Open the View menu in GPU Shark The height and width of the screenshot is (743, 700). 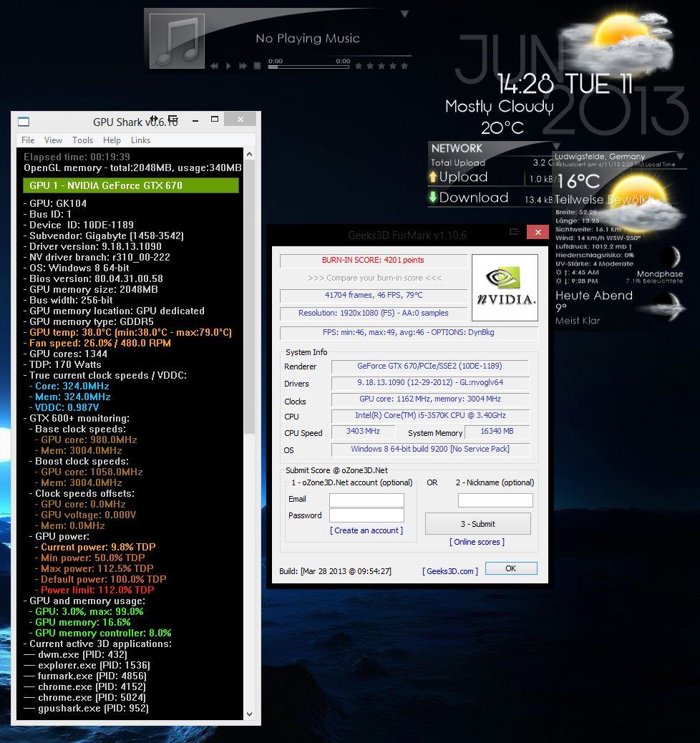[x=53, y=140]
